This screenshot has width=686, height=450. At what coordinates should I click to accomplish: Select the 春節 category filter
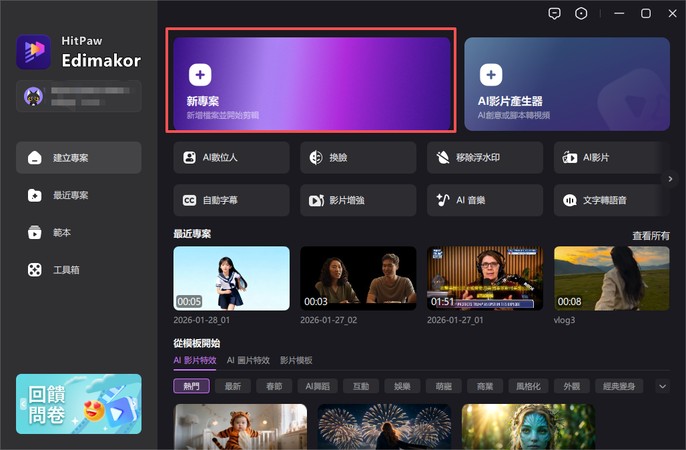[x=274, y=386]
